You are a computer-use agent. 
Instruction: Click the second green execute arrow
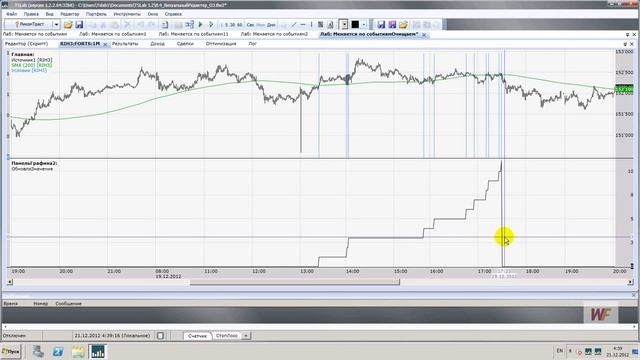click(211, 24)
